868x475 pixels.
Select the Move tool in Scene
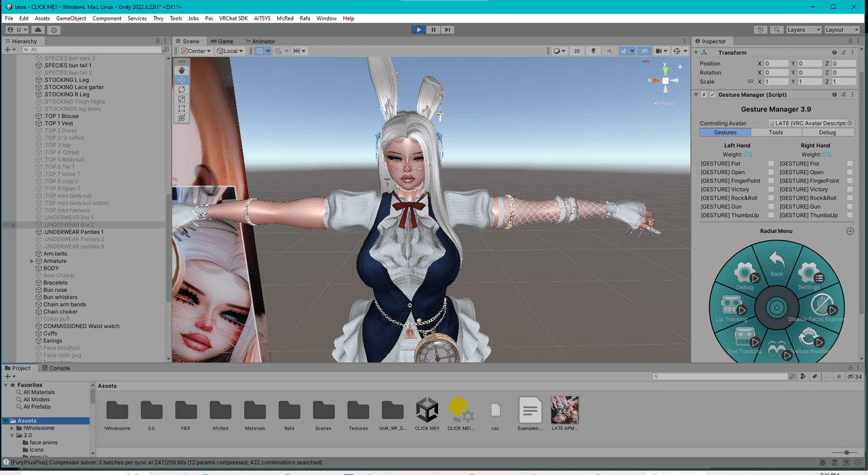coord(182,80)
